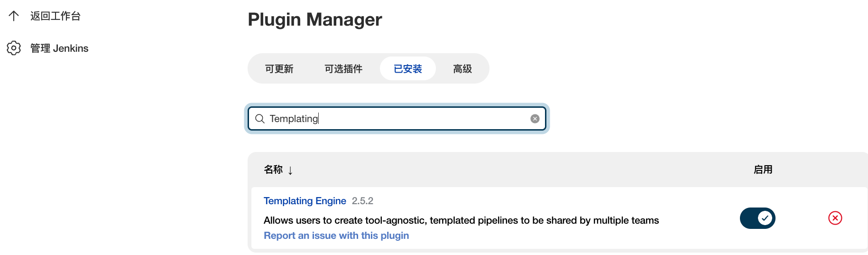Focus the plugin search input field

(x=397, y=119)
